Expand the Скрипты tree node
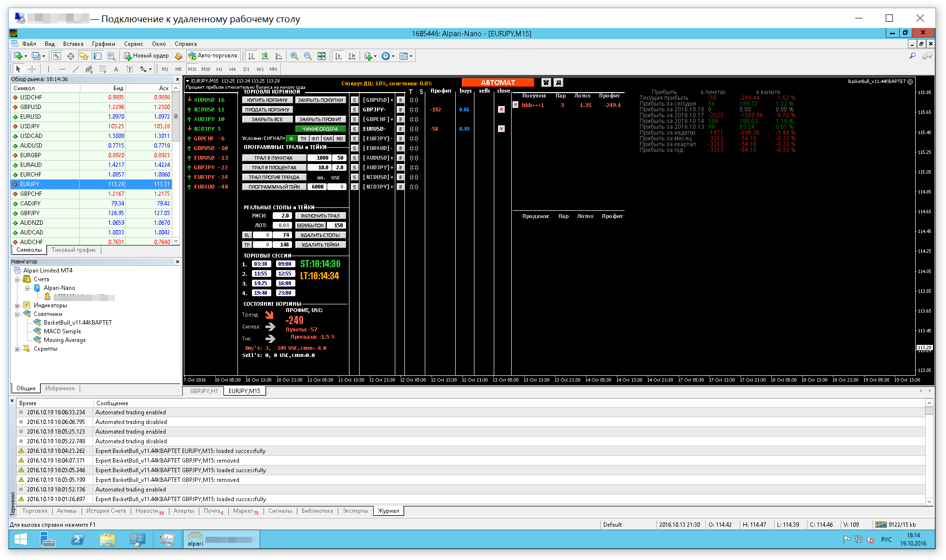This screenshot has height=560, width=946. click(17, 349)
